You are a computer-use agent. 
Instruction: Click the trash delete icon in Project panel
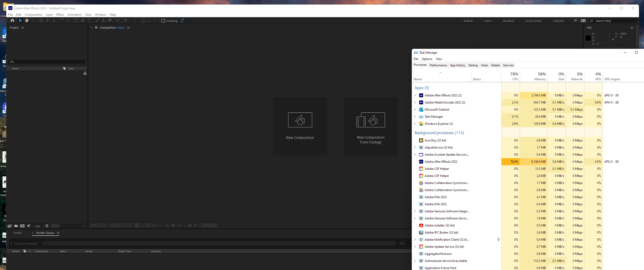[47, 226]
